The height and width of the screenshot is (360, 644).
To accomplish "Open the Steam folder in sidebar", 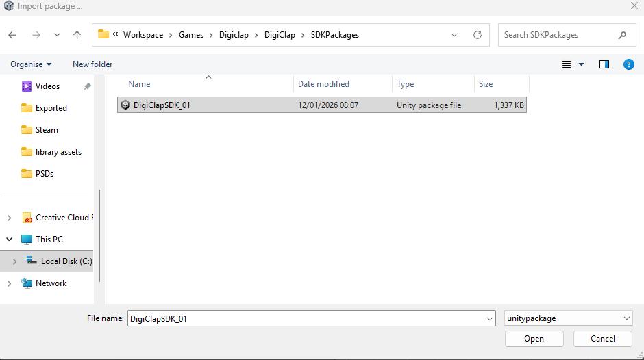I will [x=47, y=130].
